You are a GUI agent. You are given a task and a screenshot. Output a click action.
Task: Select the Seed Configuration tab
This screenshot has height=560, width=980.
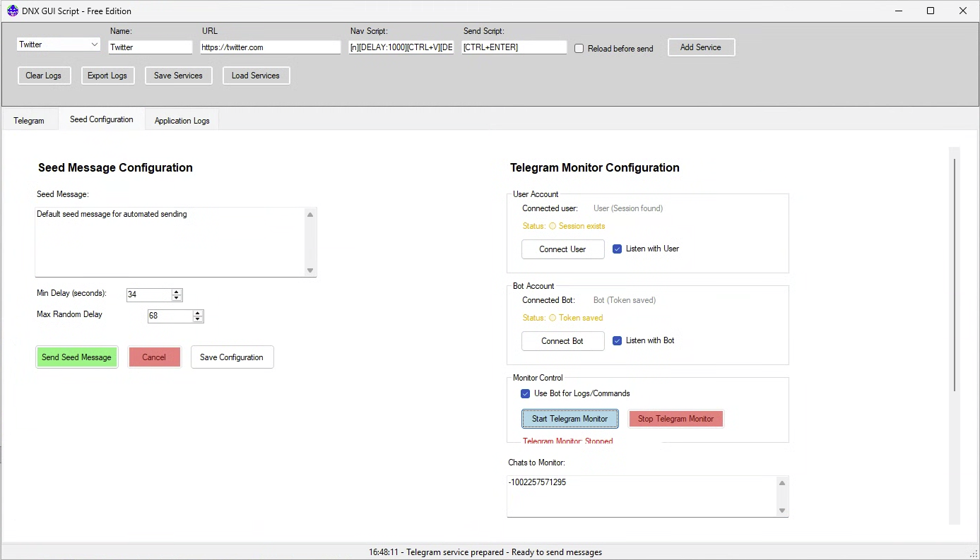[102, 119]
